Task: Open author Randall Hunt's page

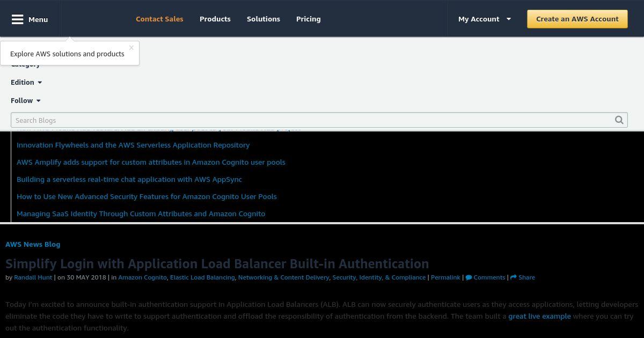Action: coord(33,277)
